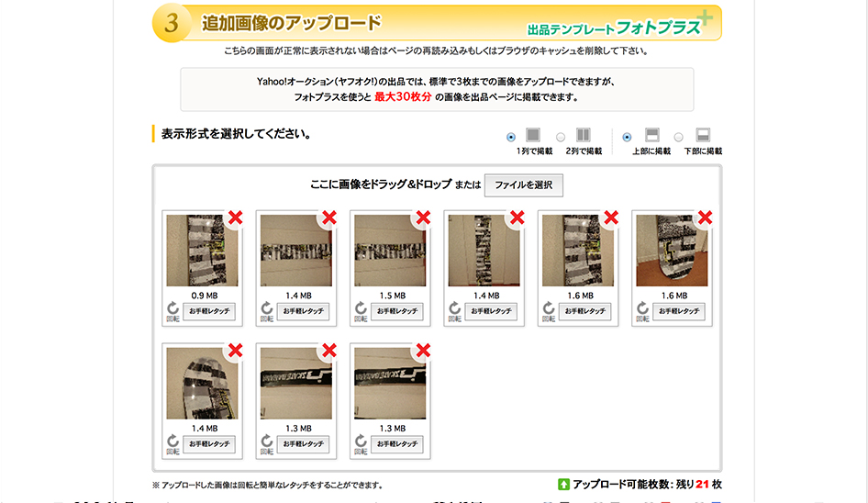Choose the 2列で掲載 two-column layout option
The height and width of the screenshot is (503, 868).
pyautogui.click(x=561, y=137)
